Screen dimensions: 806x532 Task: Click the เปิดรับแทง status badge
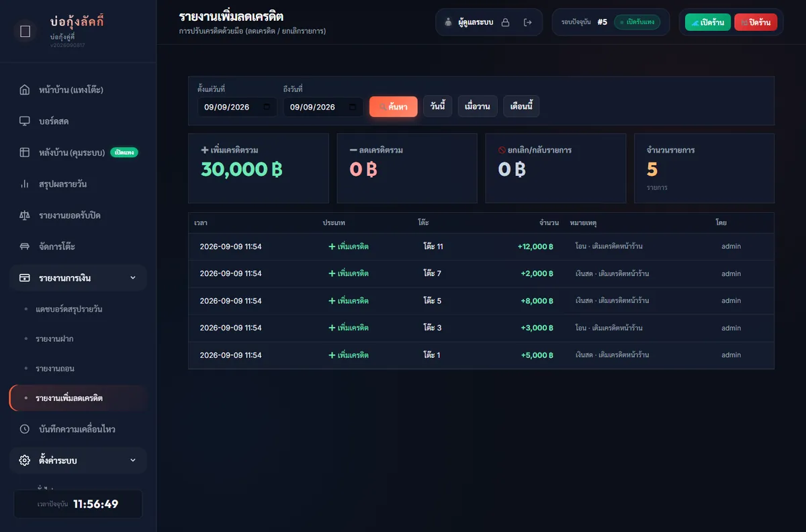(637, 22)
